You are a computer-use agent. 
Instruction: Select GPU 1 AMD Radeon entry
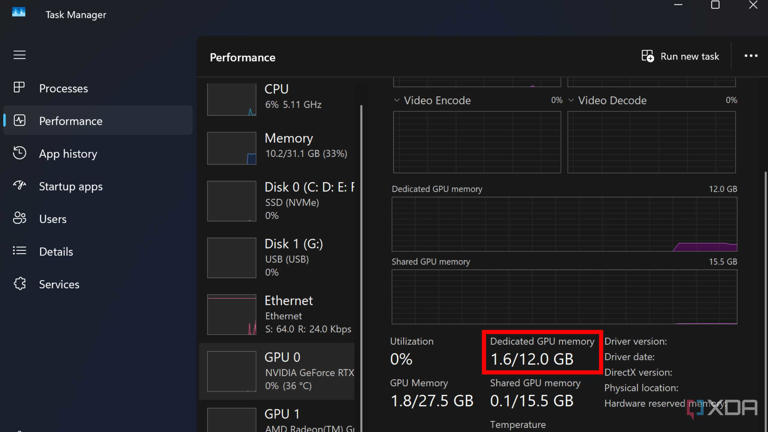tap(280, 418)
